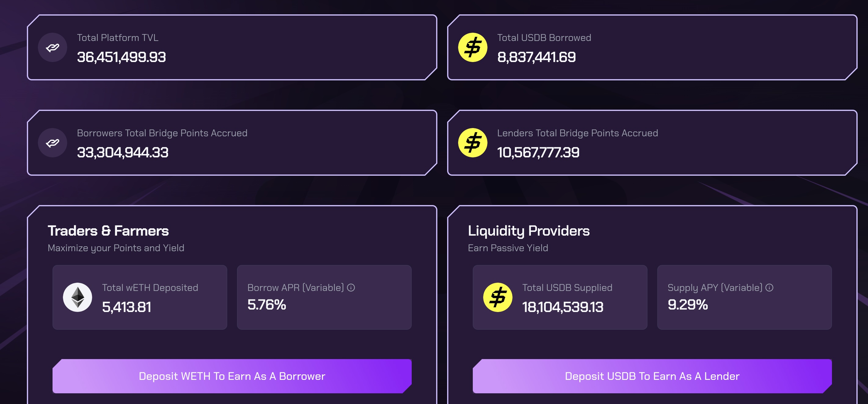Click the Traders & Farmers heading
868x404 pixels.
tap(108, 231)
